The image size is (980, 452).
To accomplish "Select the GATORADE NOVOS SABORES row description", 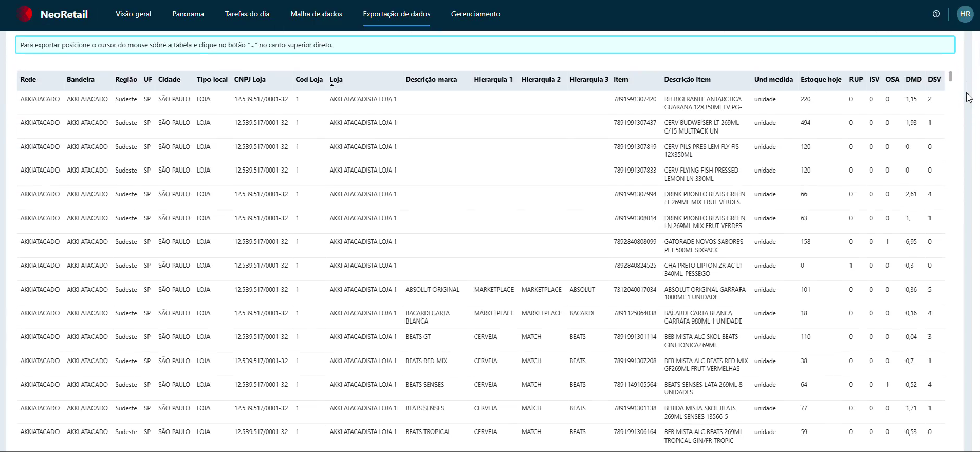I will coord(704,246).
